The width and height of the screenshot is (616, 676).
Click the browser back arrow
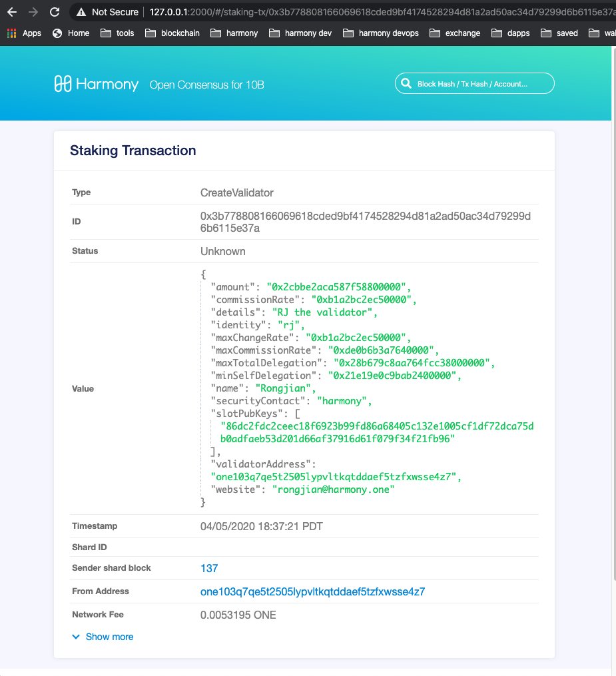pos(12,12)
